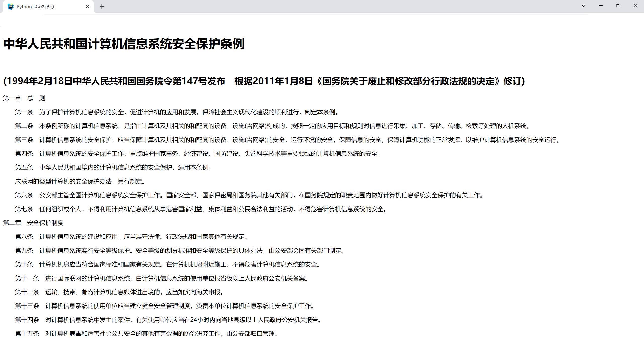Click the 第十五条 paragraph about 计算机病毒
The height and width of the screenshot is (343, 644).
pyautogui.click(x=147, y=334)
